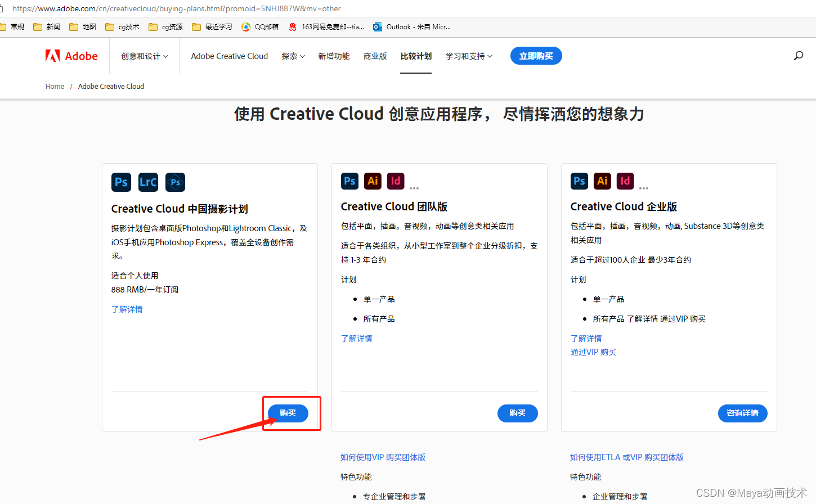
Task: Click the Photoshop Express hexagon icon
Action: coord(175,182)
